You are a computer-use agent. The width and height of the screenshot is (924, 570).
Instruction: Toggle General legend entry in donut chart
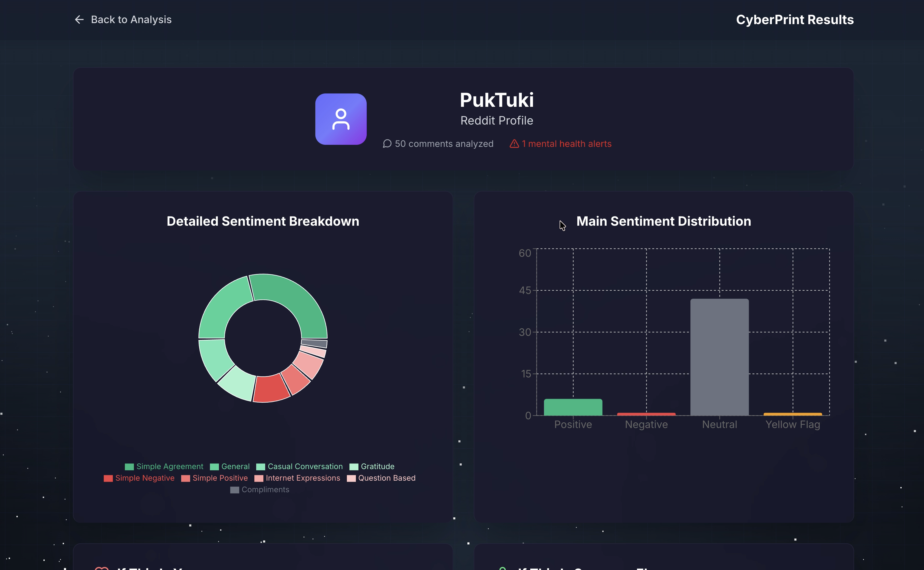[x=235, y=466]
